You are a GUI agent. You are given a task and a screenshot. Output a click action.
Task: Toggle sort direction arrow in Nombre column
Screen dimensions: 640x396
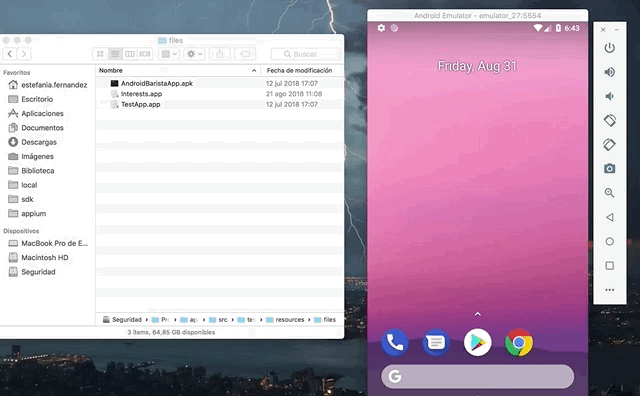click(x=254, y=71)
